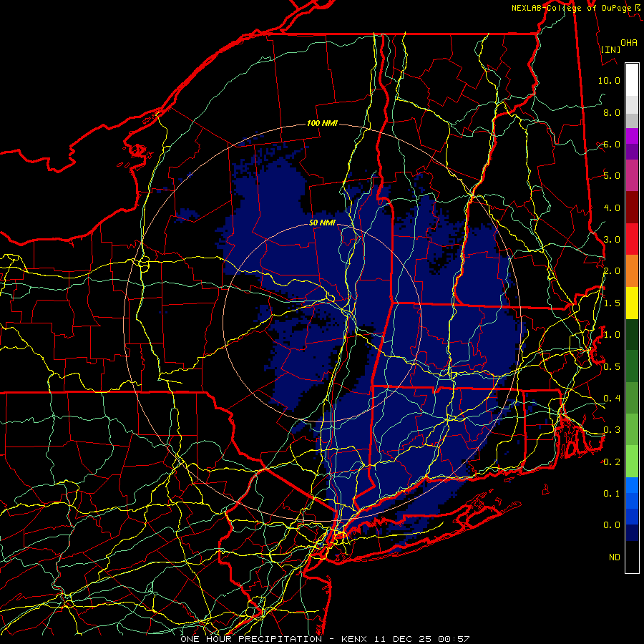Pick the light blue swatch beside 0.1

tap(632, 485)
